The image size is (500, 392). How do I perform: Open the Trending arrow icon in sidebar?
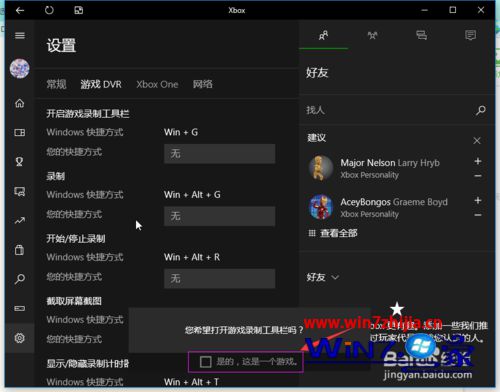tap(20, 220)
